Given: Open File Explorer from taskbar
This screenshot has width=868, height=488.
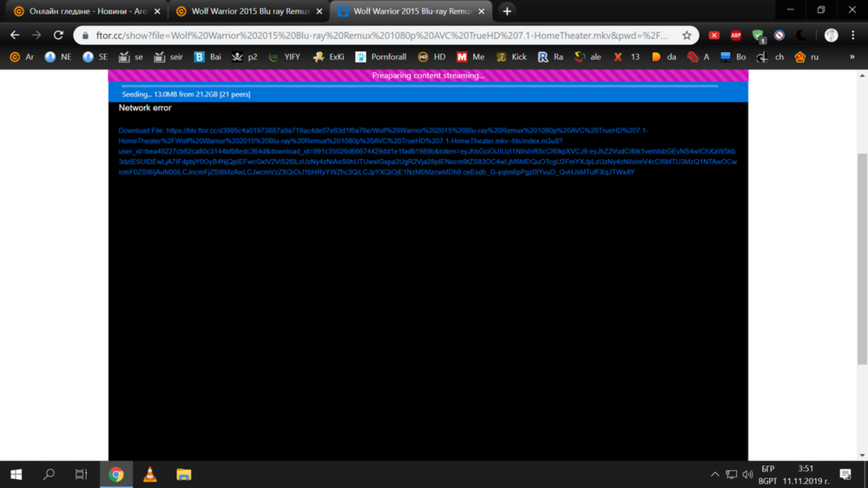Looking at the screenshot, I should pyautogui.click(x=183, y=474).
